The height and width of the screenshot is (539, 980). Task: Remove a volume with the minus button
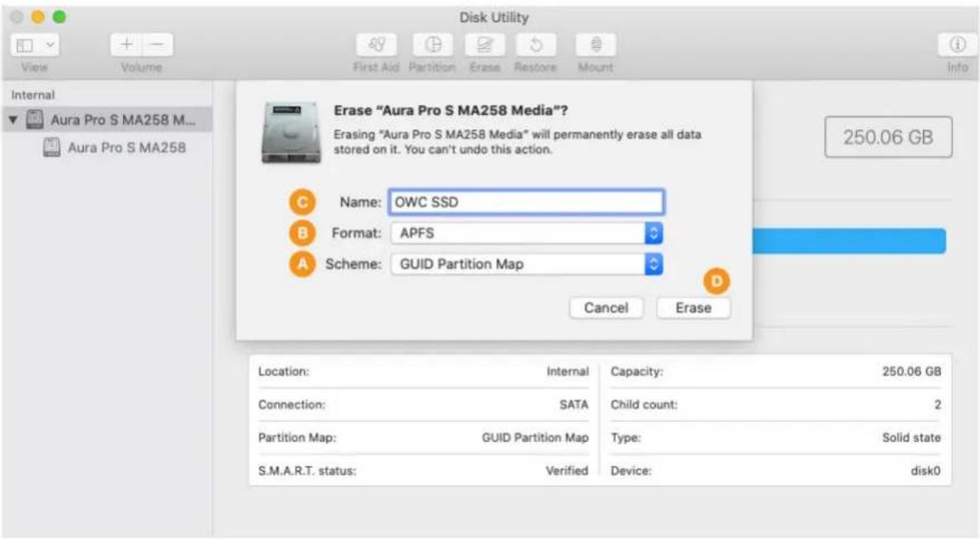click(x=157, y=45)
